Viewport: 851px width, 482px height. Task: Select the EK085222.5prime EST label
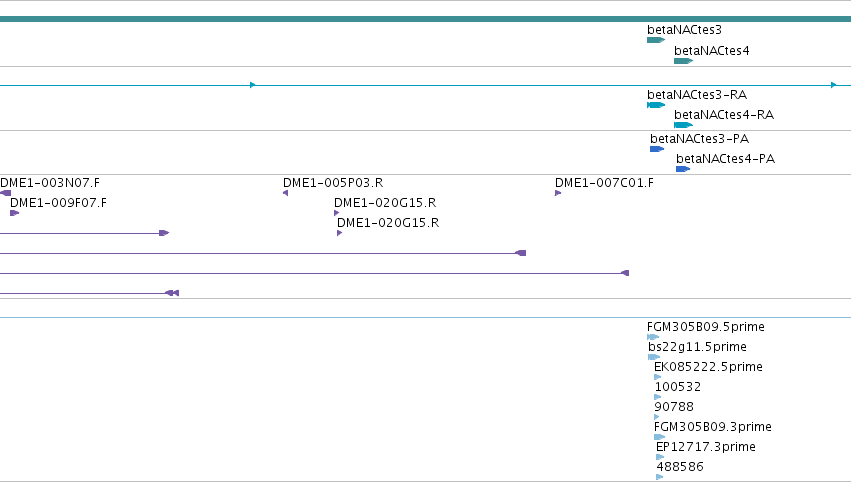pyautogui.click(x=708, y=367)
